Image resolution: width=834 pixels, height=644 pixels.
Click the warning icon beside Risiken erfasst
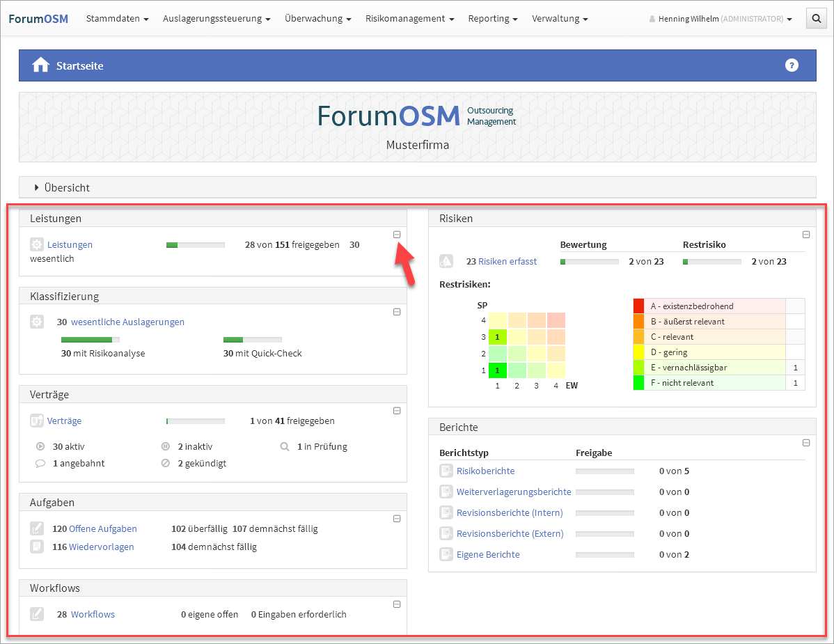(x=446, y=262)
